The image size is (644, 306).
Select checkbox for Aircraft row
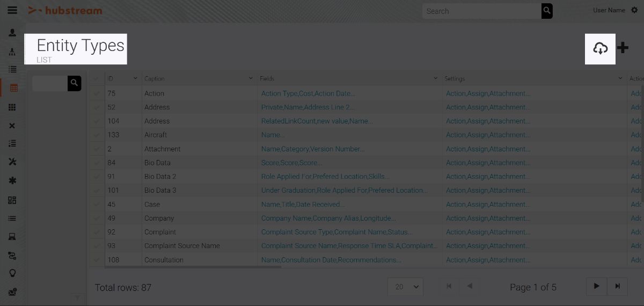[97, 135]
